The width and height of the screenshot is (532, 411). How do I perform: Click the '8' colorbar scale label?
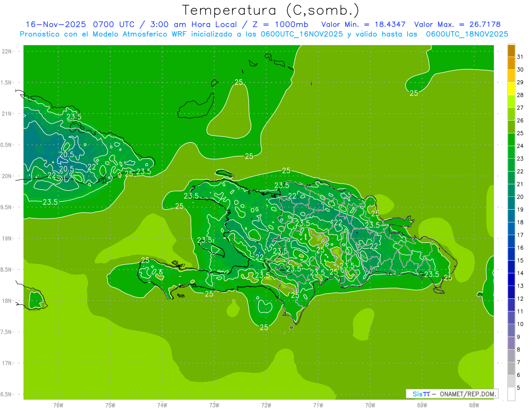tap(519, 349)
